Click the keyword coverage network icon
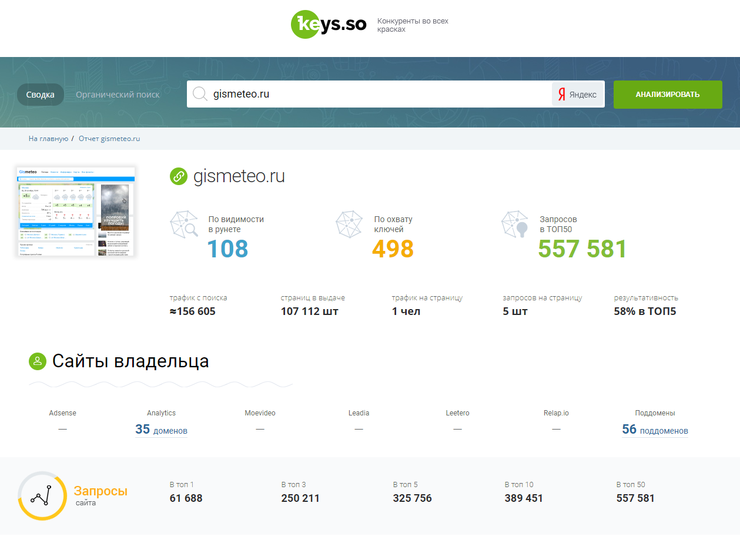The width and height of the screenshot is (740, 560). click(x=349, y=224)
